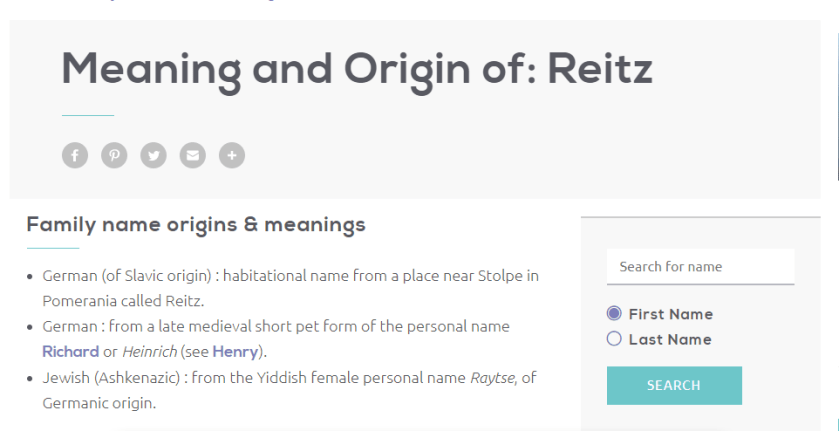Follow the Henry name link

234,352
